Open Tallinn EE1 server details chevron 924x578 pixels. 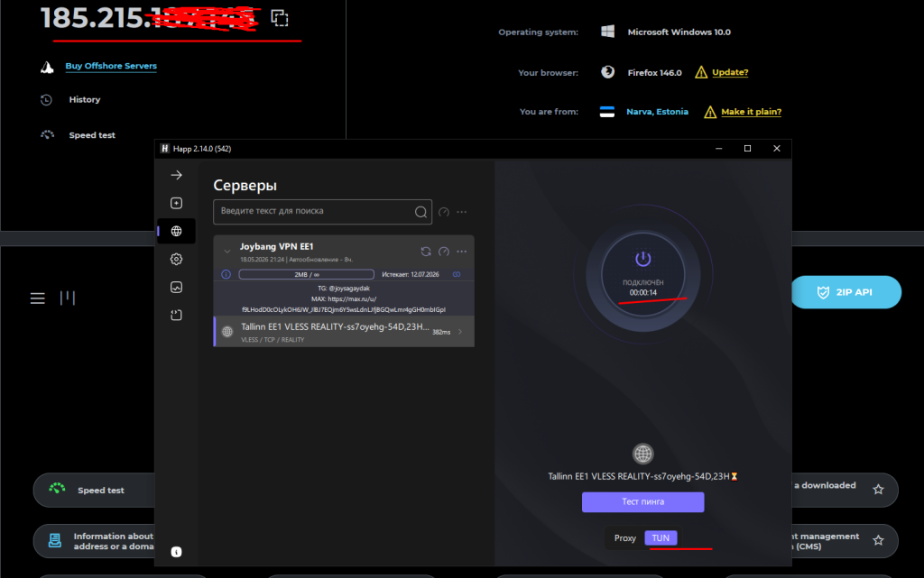[460, 331]
